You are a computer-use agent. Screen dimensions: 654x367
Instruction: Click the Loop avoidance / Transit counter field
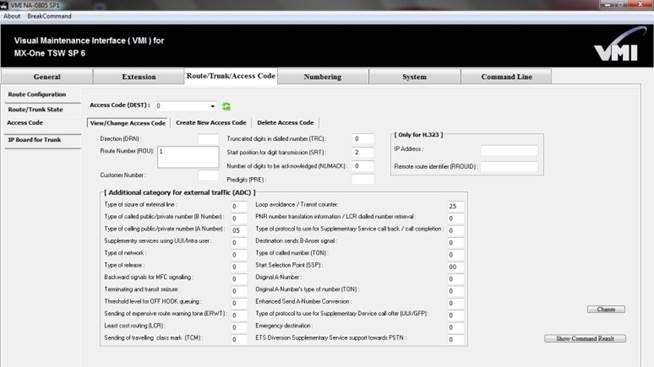click(x=456, y=206)
